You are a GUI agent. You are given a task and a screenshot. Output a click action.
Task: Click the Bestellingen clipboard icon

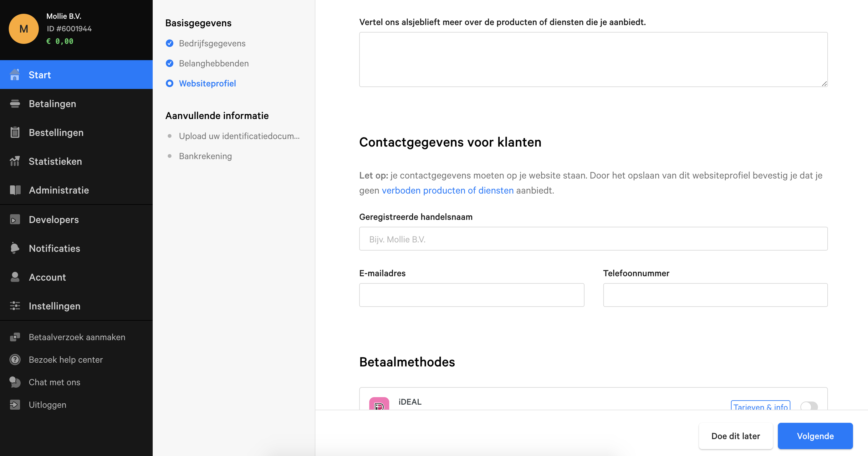[x=15, y=132]
